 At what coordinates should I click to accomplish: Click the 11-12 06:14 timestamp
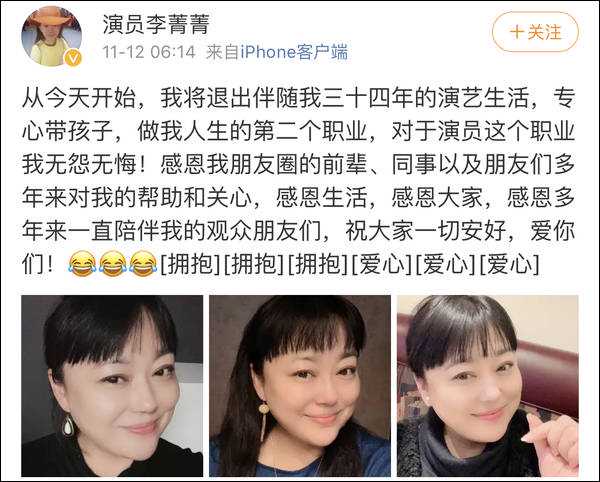point(149,52)
